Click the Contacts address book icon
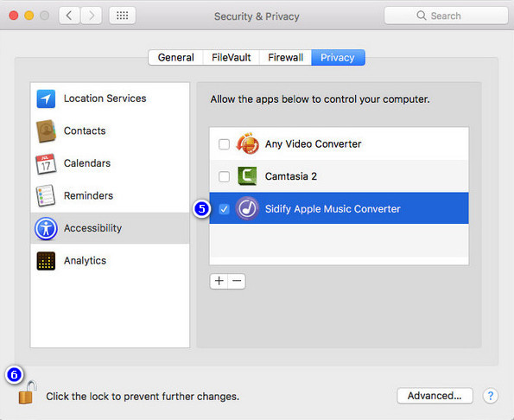 46,131
